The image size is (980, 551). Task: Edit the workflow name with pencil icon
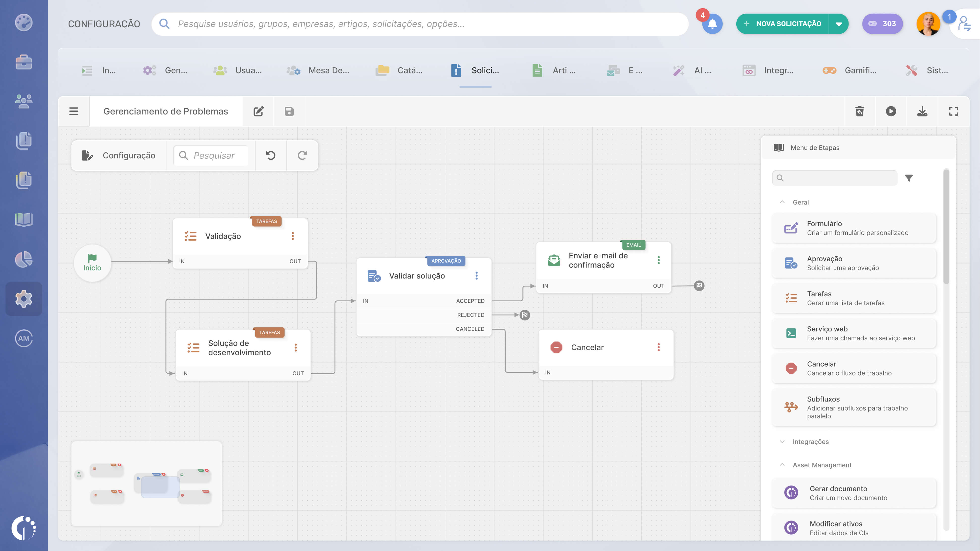(x=258, y=111)
